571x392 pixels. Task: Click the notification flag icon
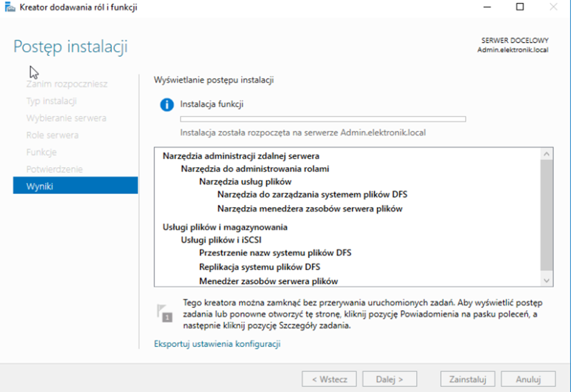tap(163, 312)
